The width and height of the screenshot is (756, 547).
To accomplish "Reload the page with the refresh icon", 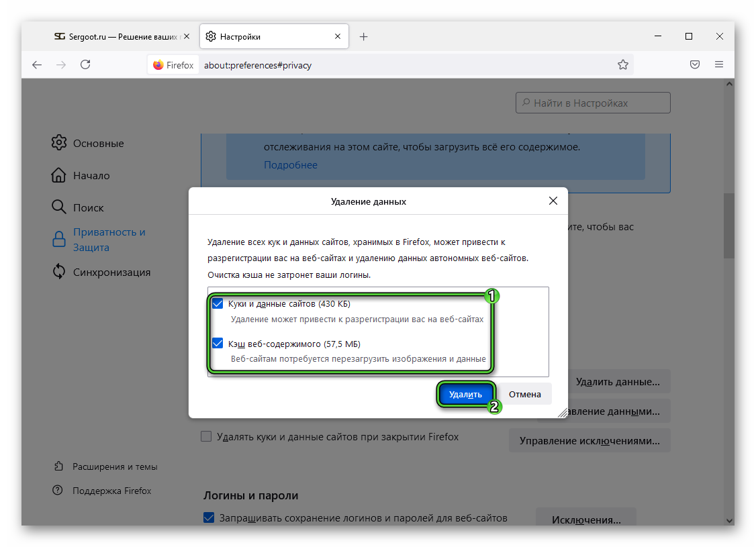I will [x=85, y=65].
